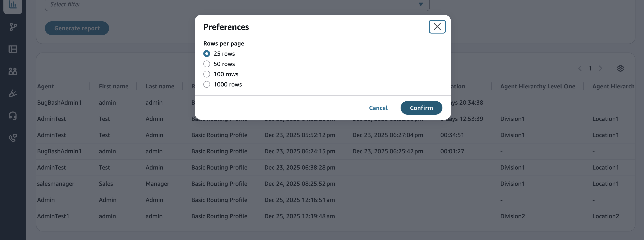Open the users group sidebar icon

click(13, 71)
